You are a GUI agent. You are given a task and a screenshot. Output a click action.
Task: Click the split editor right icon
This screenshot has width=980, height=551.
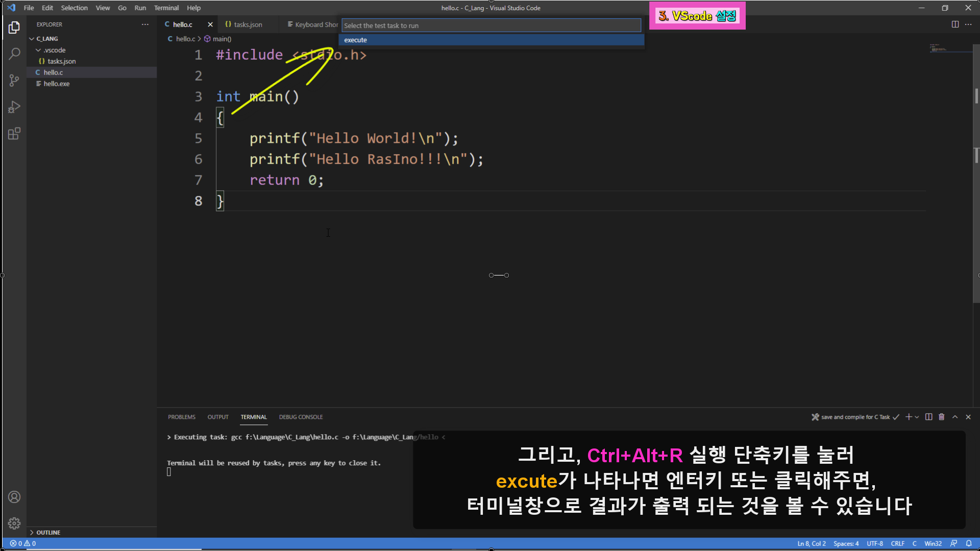[x=955, y=24]
